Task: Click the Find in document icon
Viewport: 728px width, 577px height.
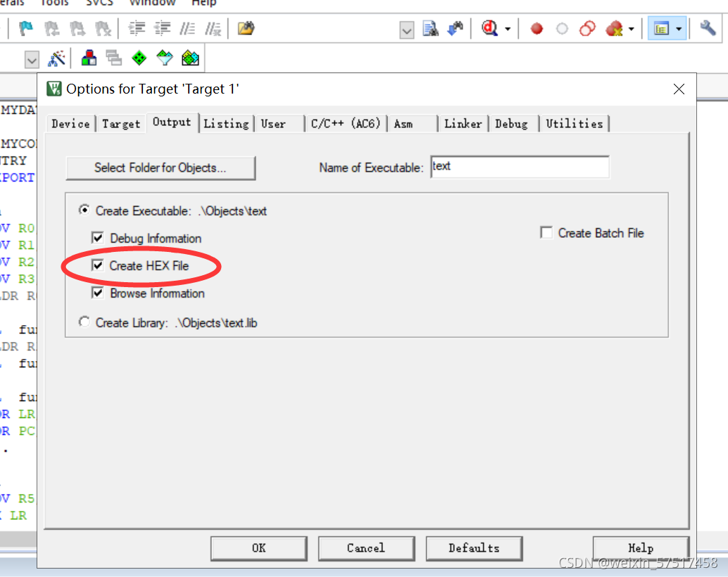Action: (430, 29)
